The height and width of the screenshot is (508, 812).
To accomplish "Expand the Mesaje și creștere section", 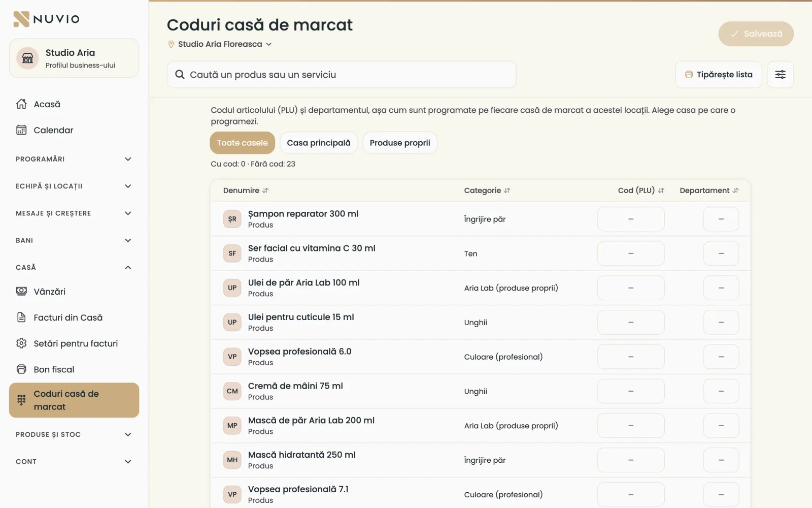I will [x=74, y=213].
